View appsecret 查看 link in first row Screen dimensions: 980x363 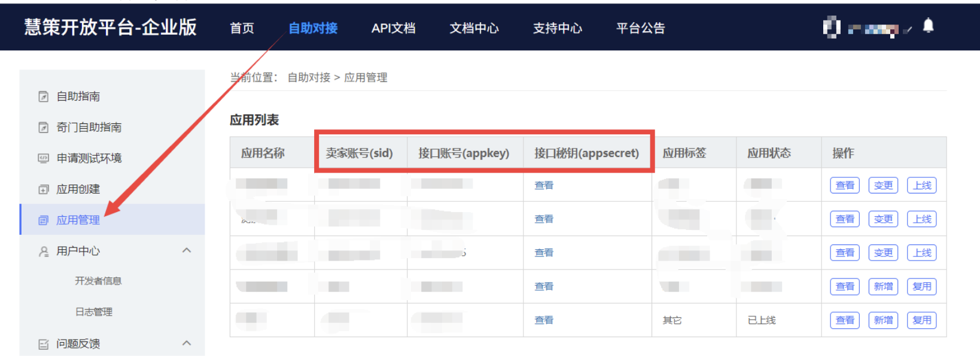pyautogui.click(x=544, y=186)
